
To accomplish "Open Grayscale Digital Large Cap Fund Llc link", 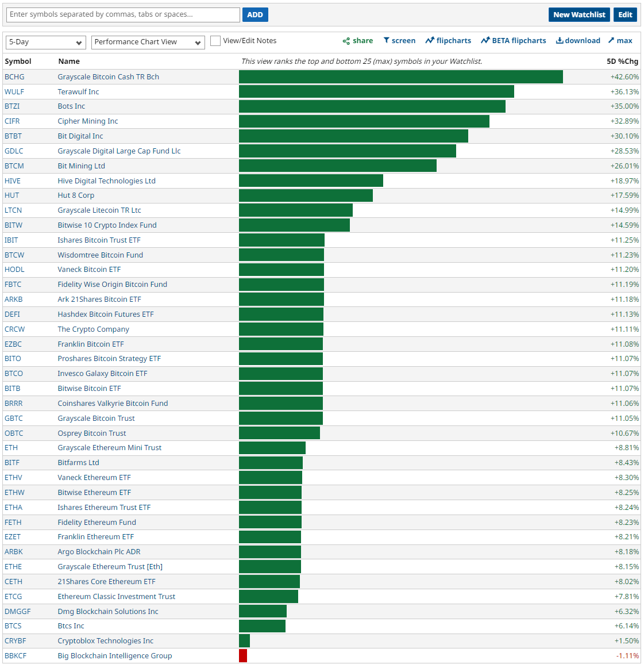I will [x=119, y=151].
